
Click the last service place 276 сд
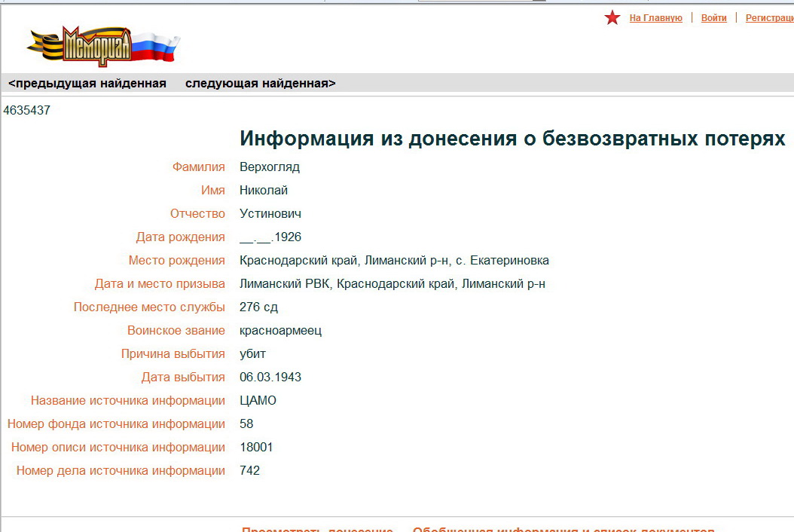tap(259, 307)
